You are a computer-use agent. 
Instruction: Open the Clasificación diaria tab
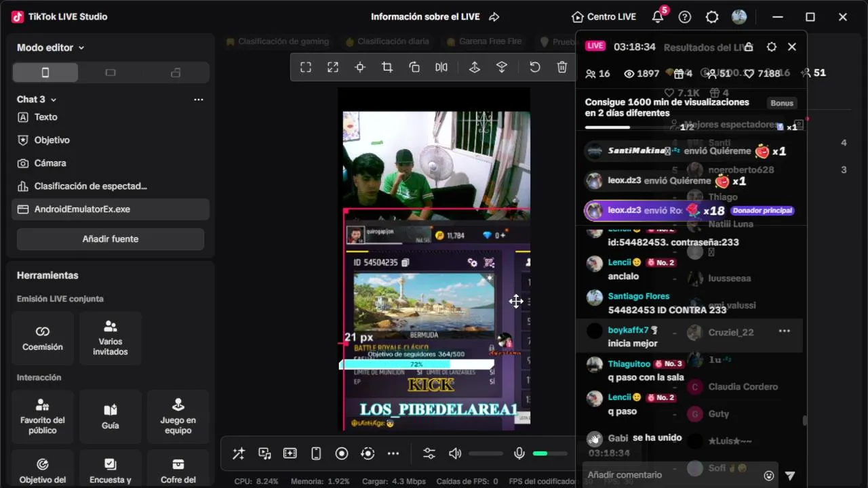(387, 41)
